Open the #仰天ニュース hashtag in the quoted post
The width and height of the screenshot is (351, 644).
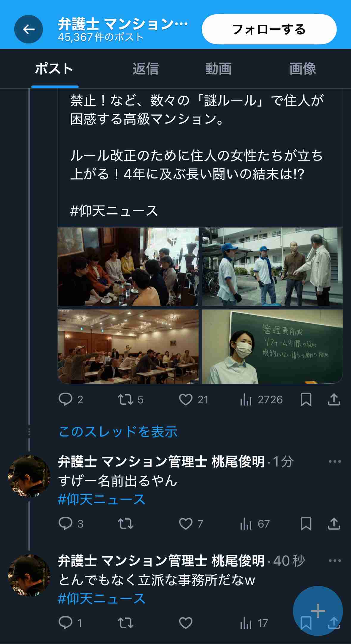[114, 211]
